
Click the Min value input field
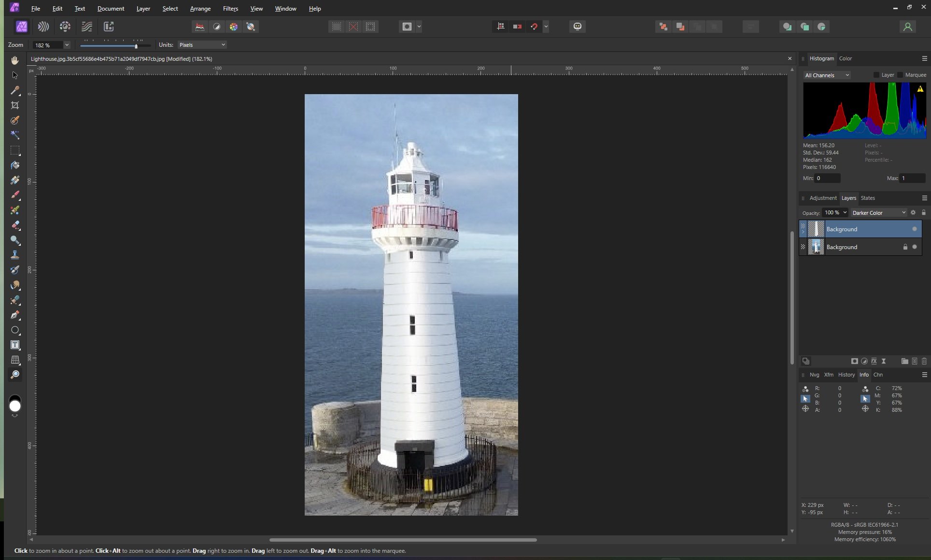pos(827,178)
